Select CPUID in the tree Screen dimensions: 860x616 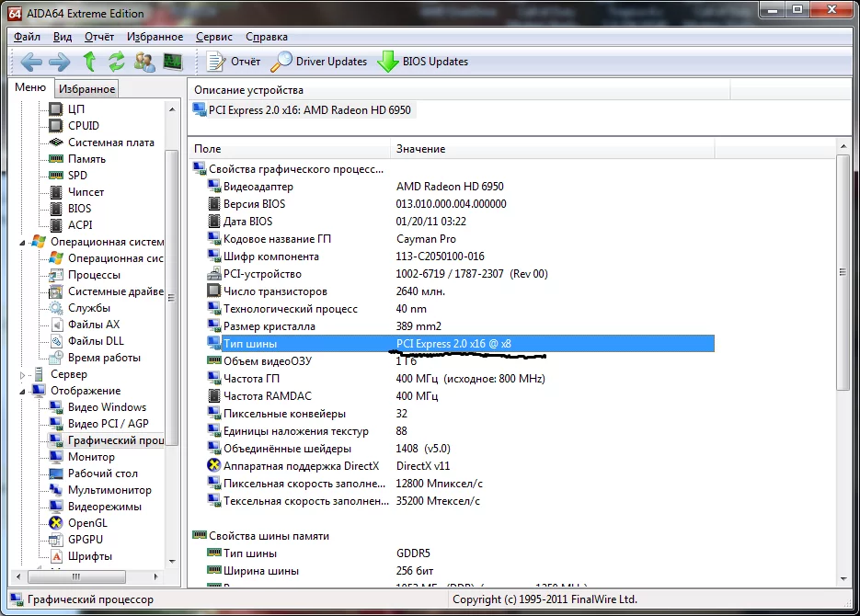[x=75, y=126]
